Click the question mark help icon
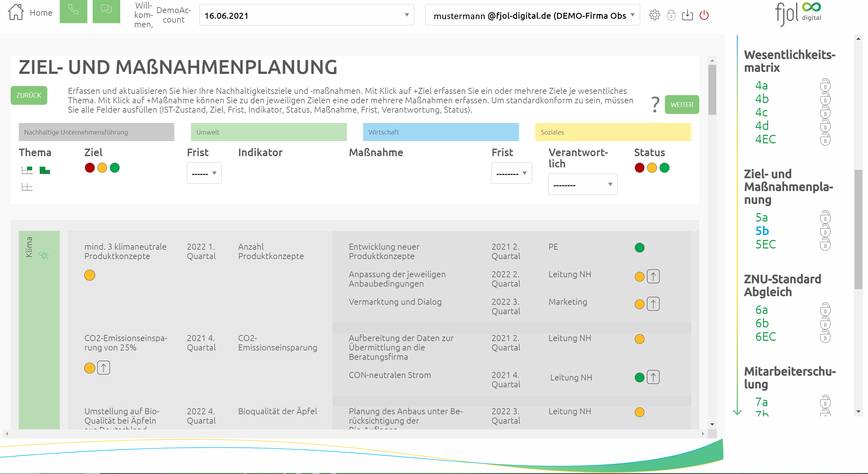The height and width of the screenshot is (474, 868). (655, 104)
